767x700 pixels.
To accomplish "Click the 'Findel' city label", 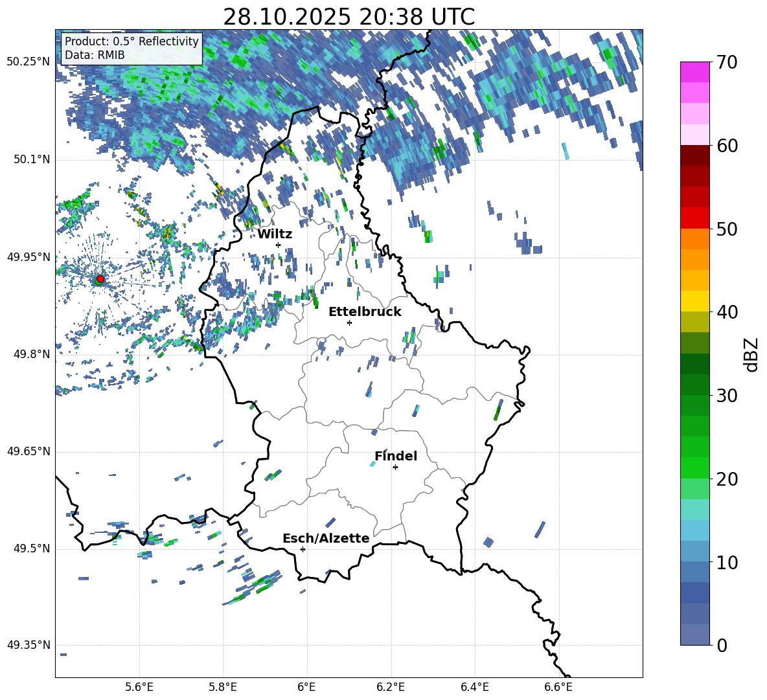I will 396,456.
